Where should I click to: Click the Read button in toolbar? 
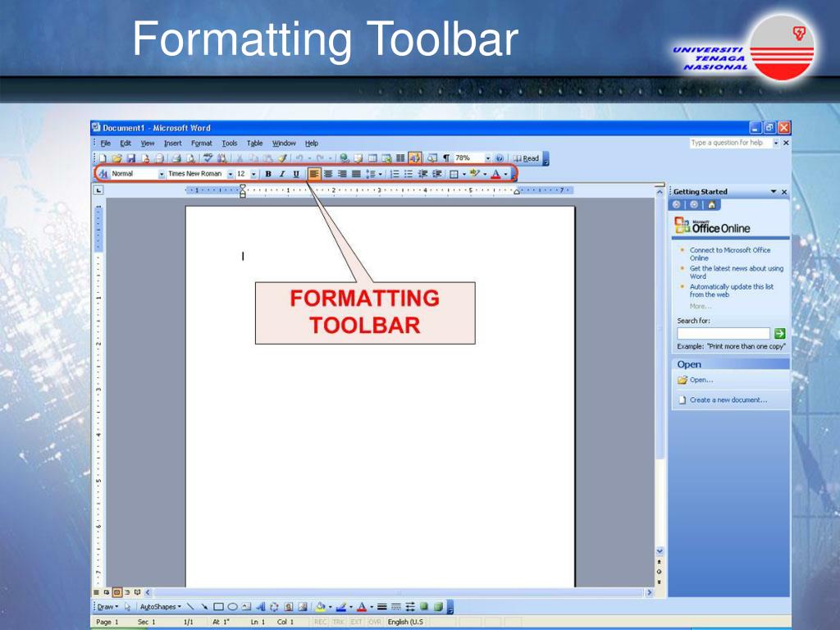(x=527, y=158)
